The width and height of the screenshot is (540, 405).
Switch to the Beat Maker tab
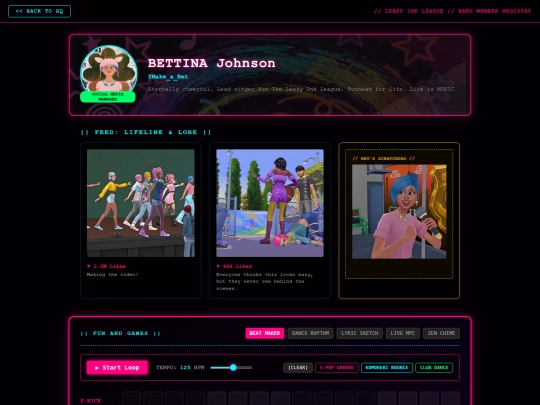pyautogui.click(x=264, y=333)
